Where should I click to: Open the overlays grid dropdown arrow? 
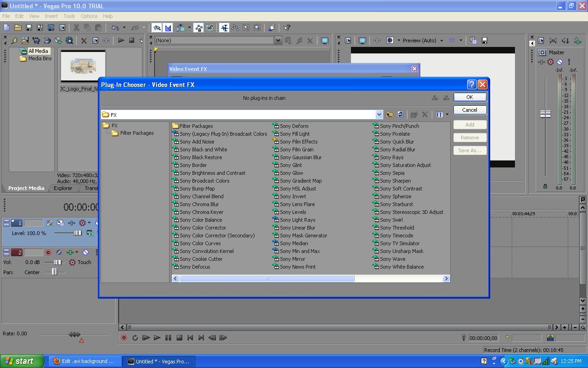(460, 40)
